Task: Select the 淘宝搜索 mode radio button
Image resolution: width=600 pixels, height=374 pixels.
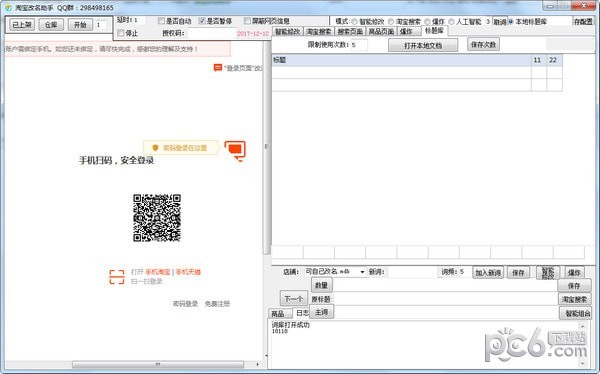Action: pos(391,22)
